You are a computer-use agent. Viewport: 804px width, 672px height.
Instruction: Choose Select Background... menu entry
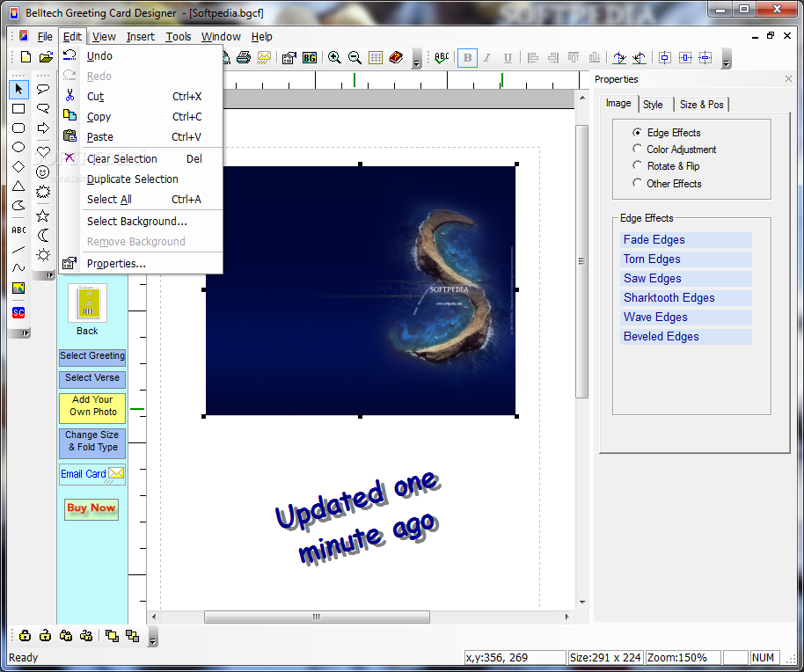[141, 222]
